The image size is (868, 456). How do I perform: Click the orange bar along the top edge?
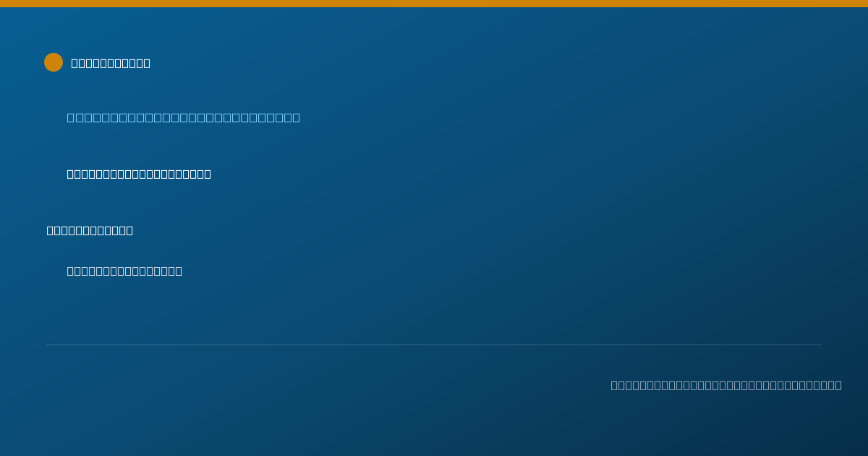tap(434, 4)
